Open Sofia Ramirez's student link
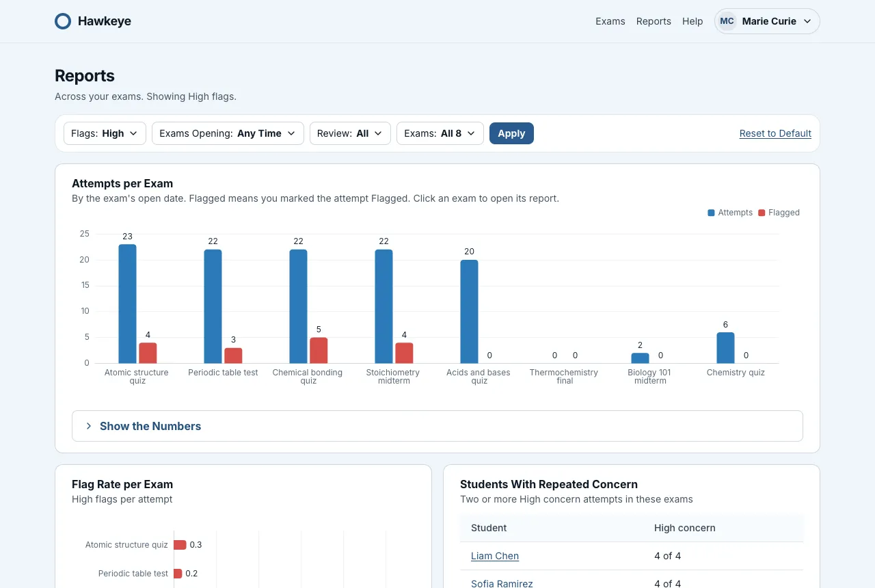Image resolution: width=875 pixels, height=588 pixels. [x=502, y=583]
